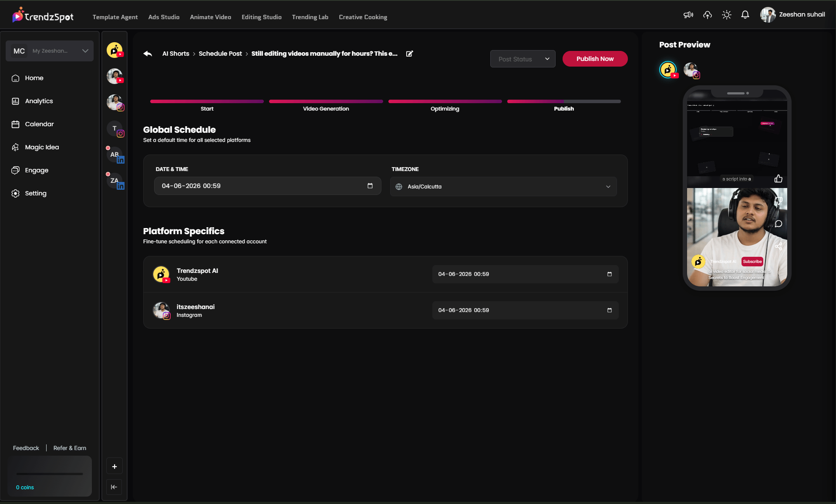Image resolution: width=836 pixels, height=504 pixels.
Task: Open Home in the sidebar
Action: pyautogui.click(x=27, y=78)
